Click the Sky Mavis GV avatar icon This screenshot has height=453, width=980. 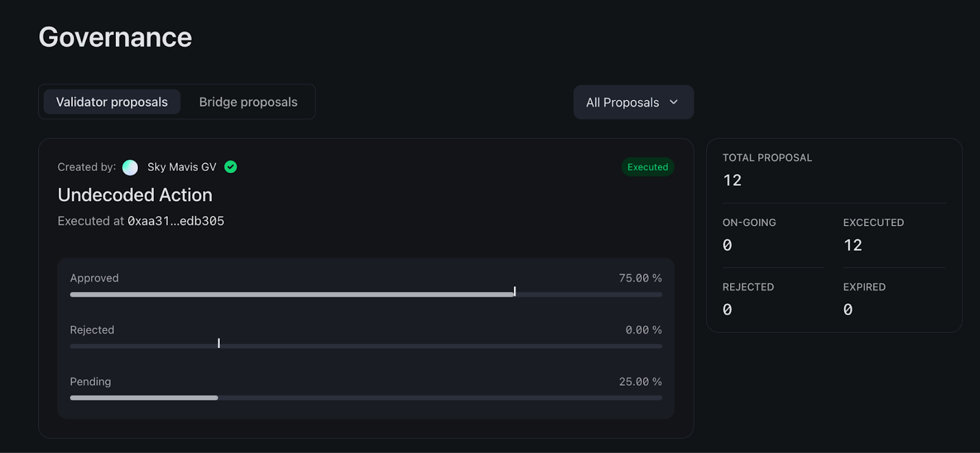(x=130, y=167)
